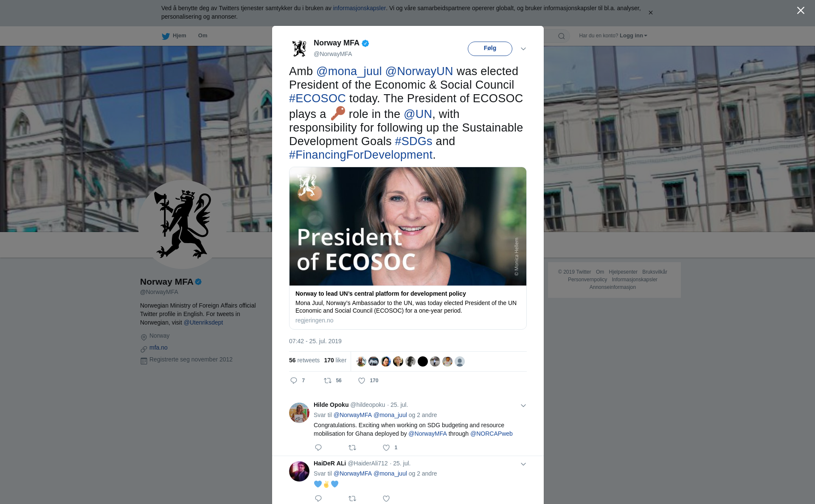The height and width of the screenshot is (504, 815).
Task: Visit the mfa.no profile link
Action: point(158,347)
